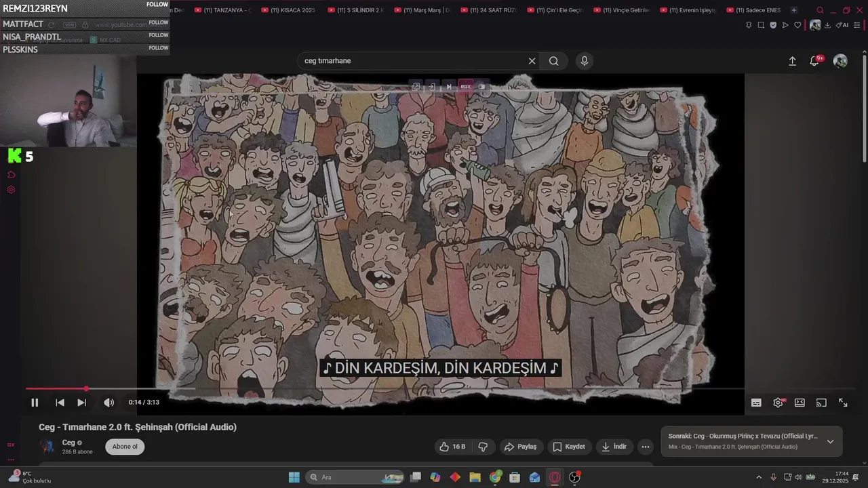
Task: Open the taskbar clock showing 17:44
Action: [835, 477]
